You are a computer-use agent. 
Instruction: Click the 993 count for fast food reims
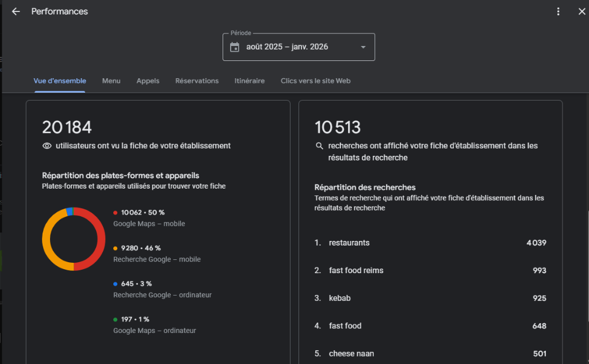[x=540, y=270]
